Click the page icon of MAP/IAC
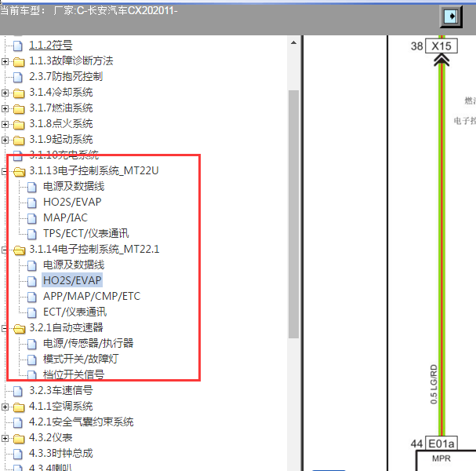 [32, 218]
